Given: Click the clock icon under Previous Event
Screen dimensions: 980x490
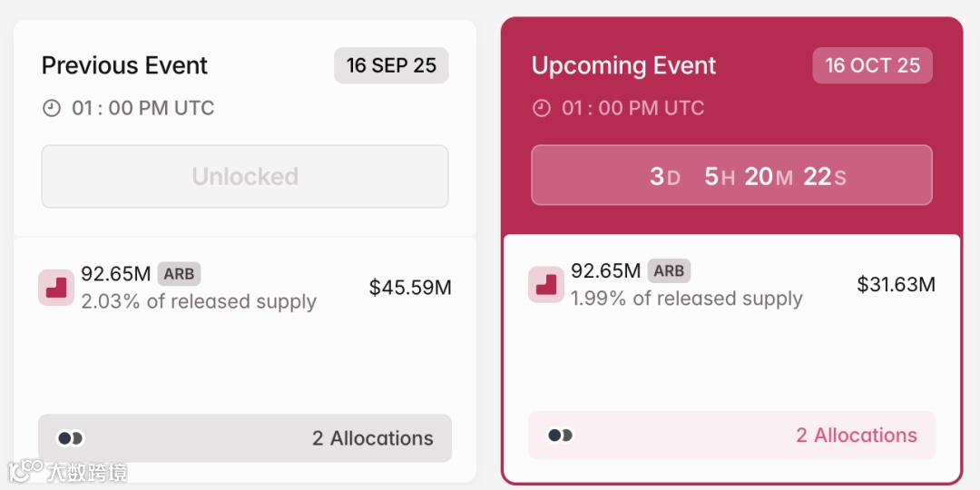Looking at the screenshot, I should point(52,108).
